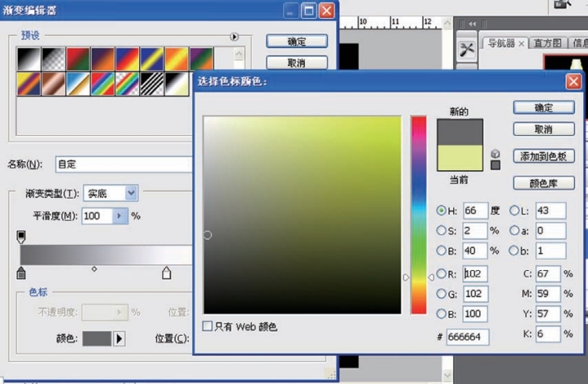Screen dimensions: 588x384
Task: Open the 平滑度 slider arrow
Action: tap(119, 216)
